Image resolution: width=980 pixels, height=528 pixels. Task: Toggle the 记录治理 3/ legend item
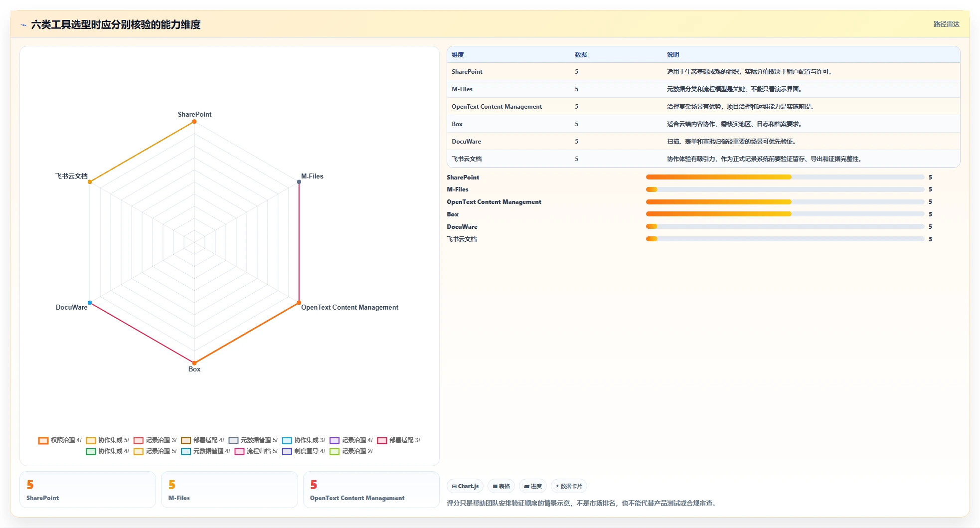[155, 440]
